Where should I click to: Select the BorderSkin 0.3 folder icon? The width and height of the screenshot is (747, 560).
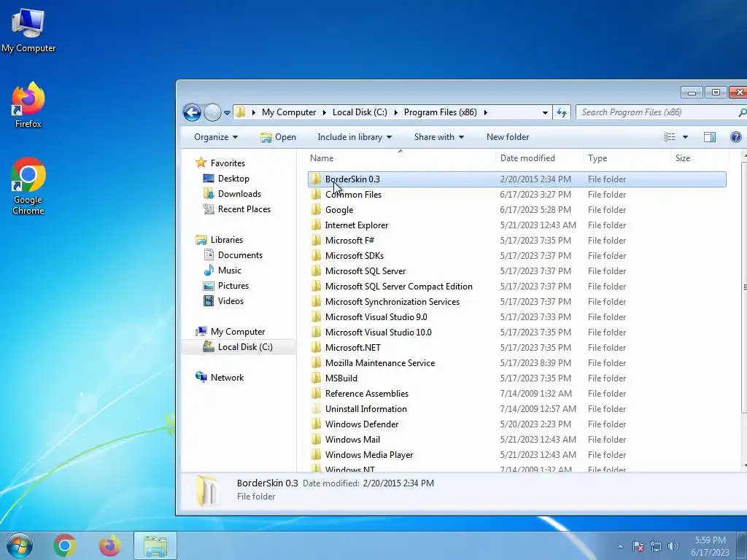click(x=316, y=179)
